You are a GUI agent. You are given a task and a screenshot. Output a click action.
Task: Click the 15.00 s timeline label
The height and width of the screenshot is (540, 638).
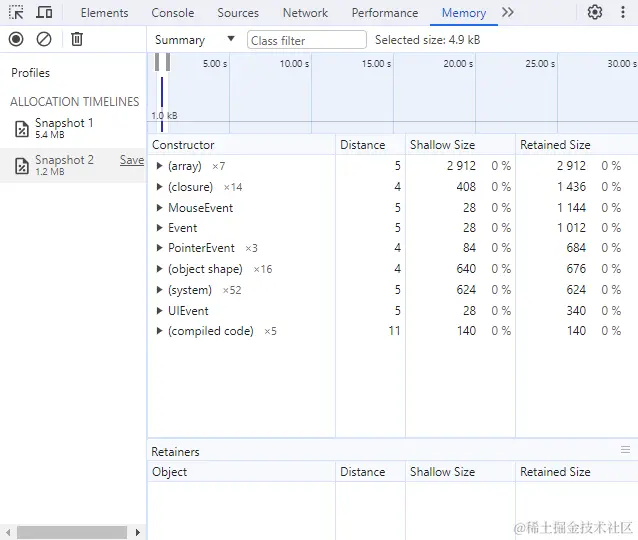(x=376, y=64)
